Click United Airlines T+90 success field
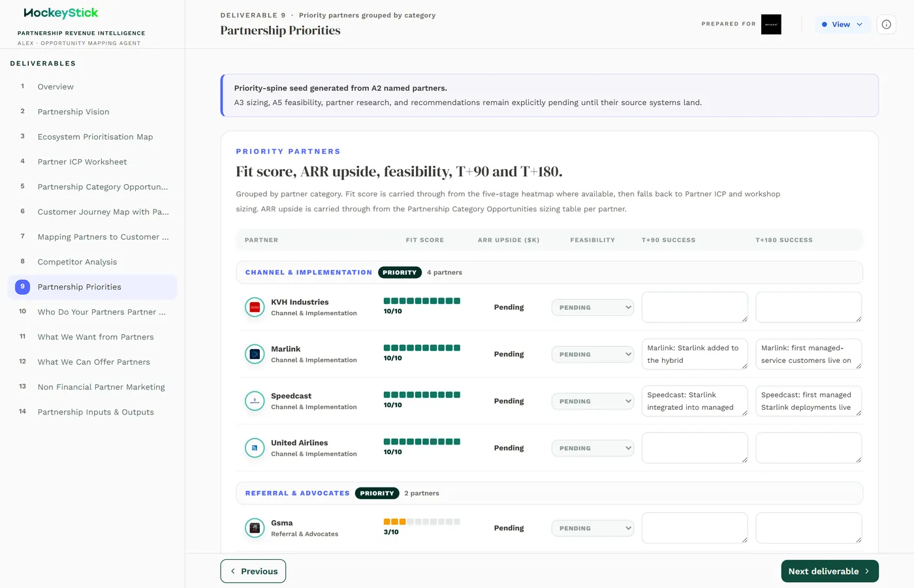914x588 pixels. (695, 448)
